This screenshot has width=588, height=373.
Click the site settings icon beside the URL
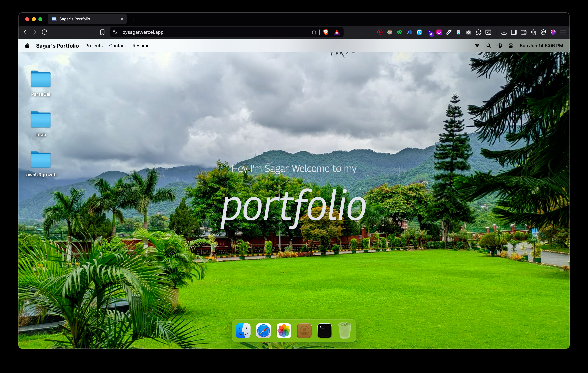click(x=115, y=32)
